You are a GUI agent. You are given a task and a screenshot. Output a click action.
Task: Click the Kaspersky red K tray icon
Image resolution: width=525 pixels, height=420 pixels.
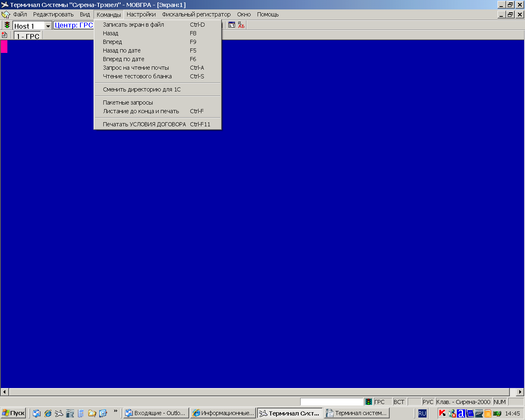pos(442,413)
